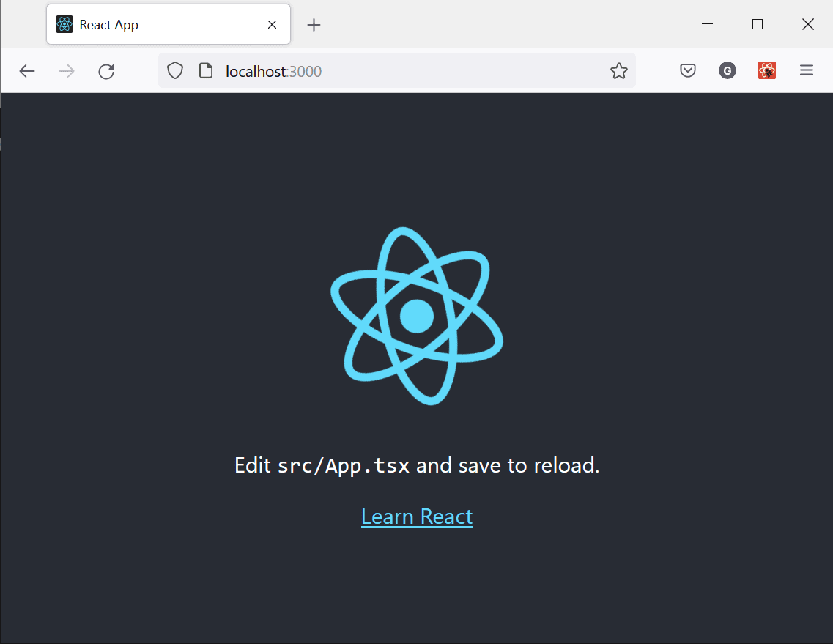The height and width of the screenshot is (644, 833).
Task: Open the G account extension icon
Action: point(728,70)
